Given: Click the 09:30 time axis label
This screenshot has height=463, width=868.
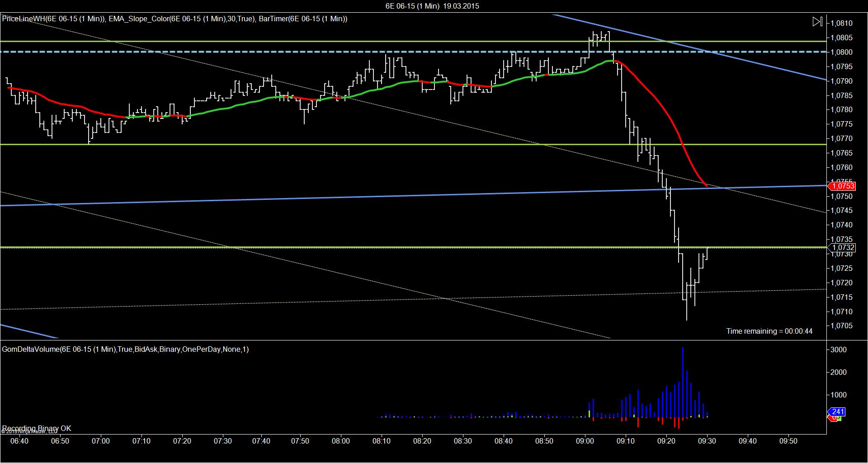Looking at the screenshot, I should [707, 441].
